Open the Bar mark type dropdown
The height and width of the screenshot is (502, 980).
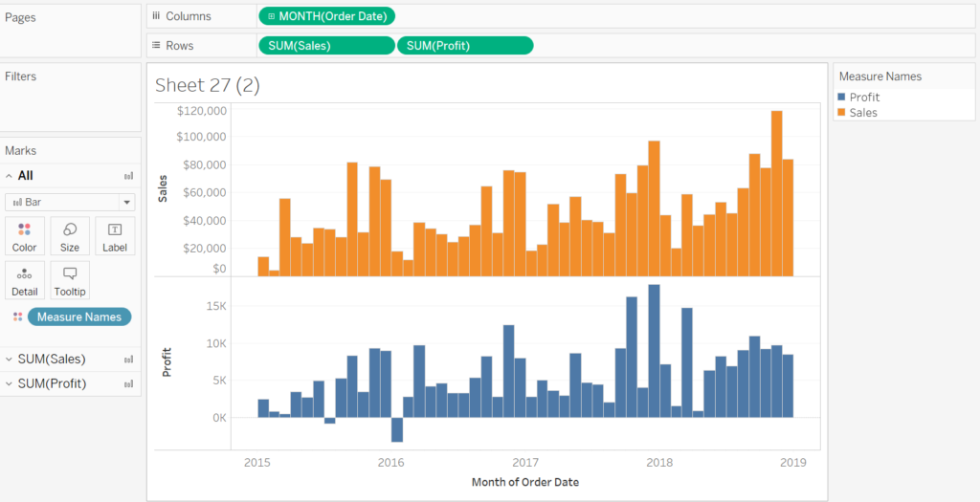point(125,203)
